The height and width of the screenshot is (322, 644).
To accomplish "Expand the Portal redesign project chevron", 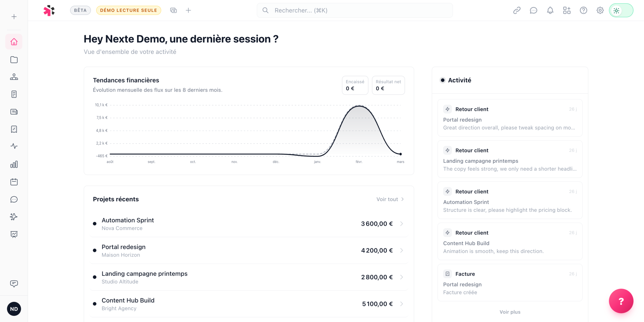I will point(401,250).
